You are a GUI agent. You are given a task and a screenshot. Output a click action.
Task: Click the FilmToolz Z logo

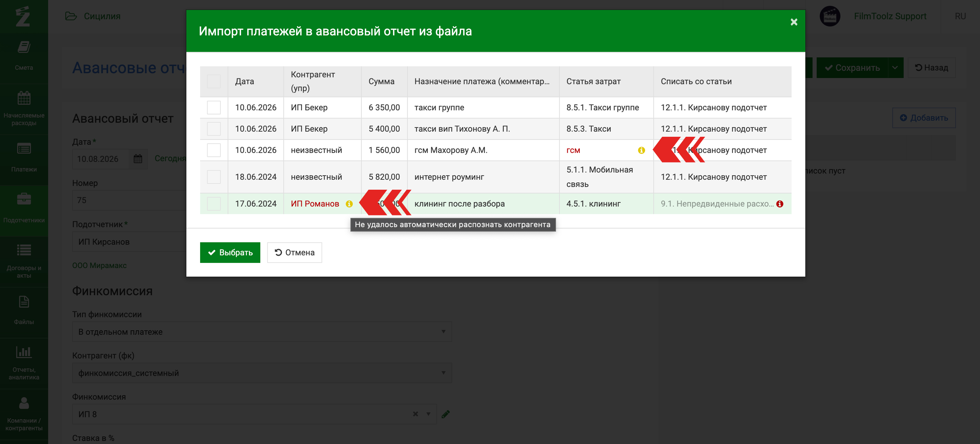point(23,16)
